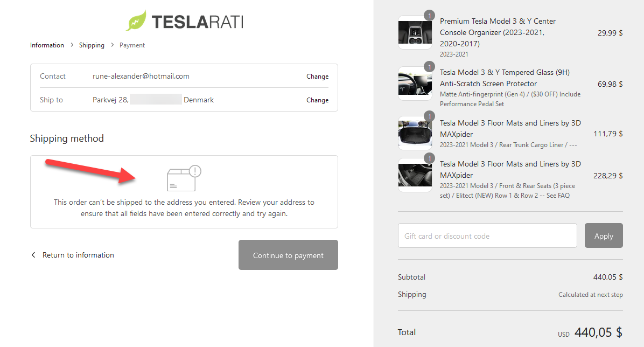644x347 pixels.
Task: Click the Rear Trunk Cargo Liner variant text
Action: [x=508, y=145]
